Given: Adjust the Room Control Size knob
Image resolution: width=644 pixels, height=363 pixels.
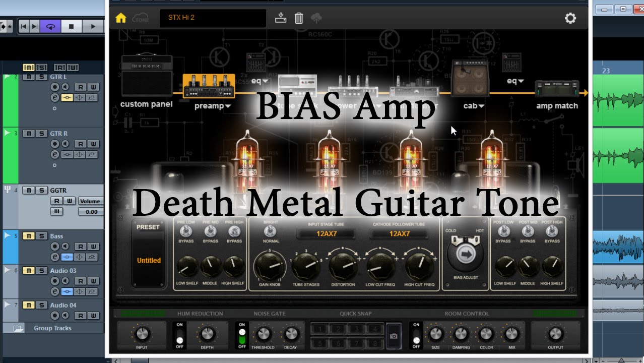Looking at the screenshot, I should 435,334.
